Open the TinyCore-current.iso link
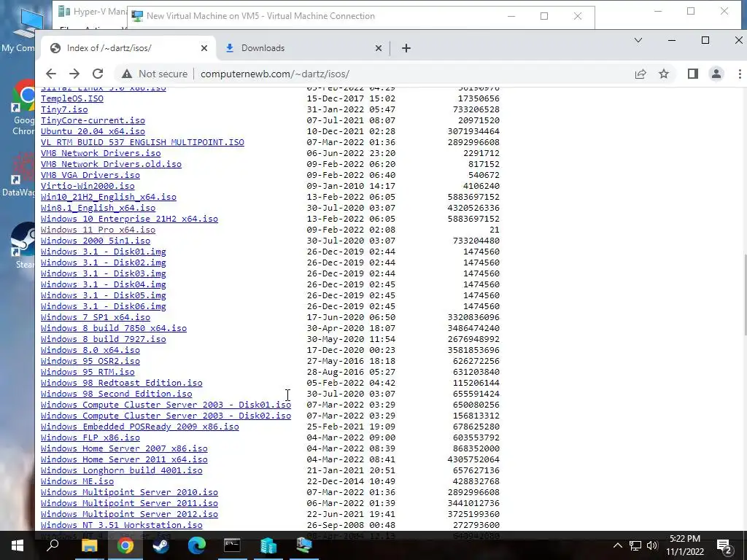This screenshot has width=747, height=560. pos(93,120)
